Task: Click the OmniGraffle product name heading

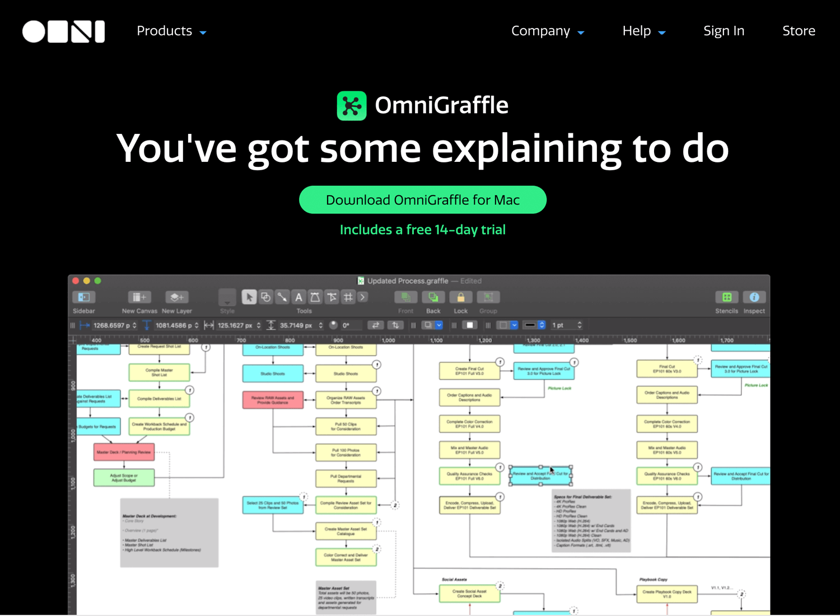Action: (442, 105)
